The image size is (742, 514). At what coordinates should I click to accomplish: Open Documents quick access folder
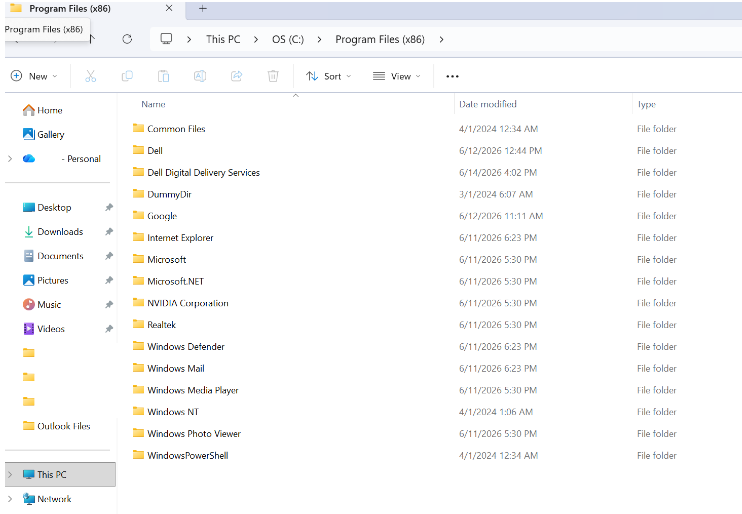[x=53, y=256]
